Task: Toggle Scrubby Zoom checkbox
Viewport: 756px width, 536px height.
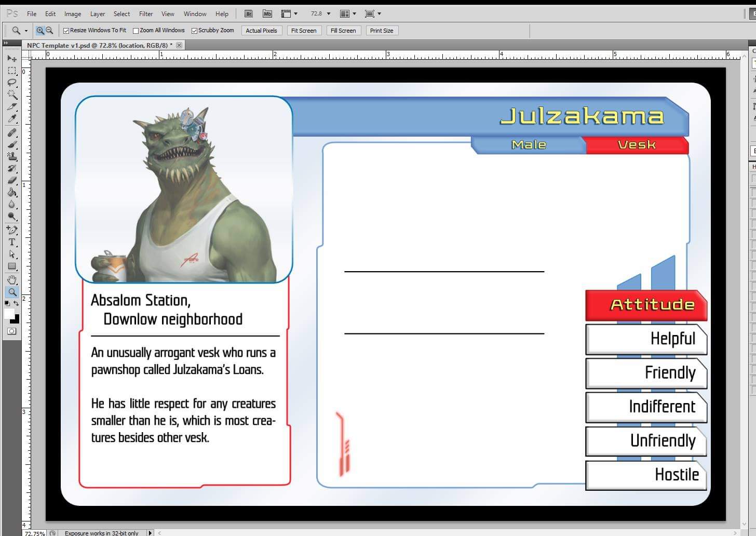Action: pyautogui.click(x=194, y=31)
